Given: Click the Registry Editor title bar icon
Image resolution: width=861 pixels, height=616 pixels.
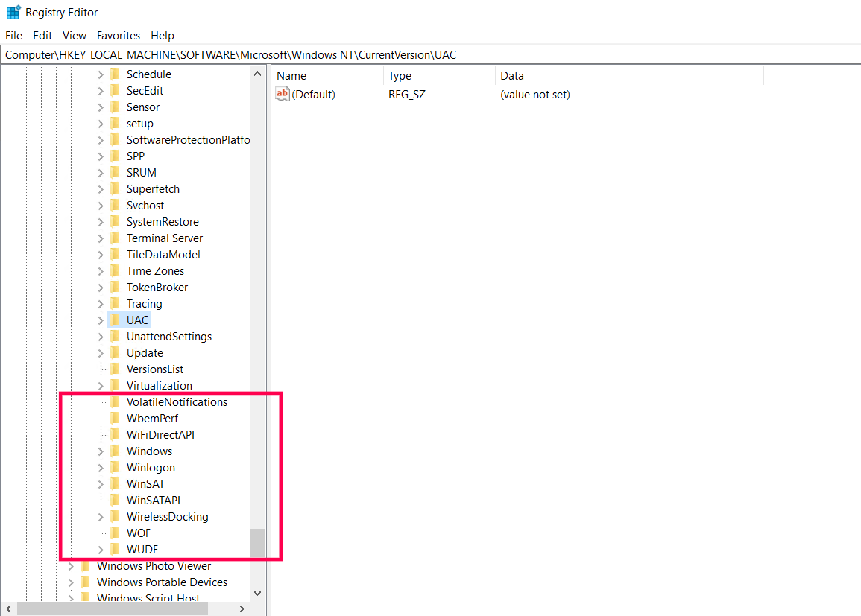Looking at the screenshot, I should pyautogui.click(x=13, y=12).
